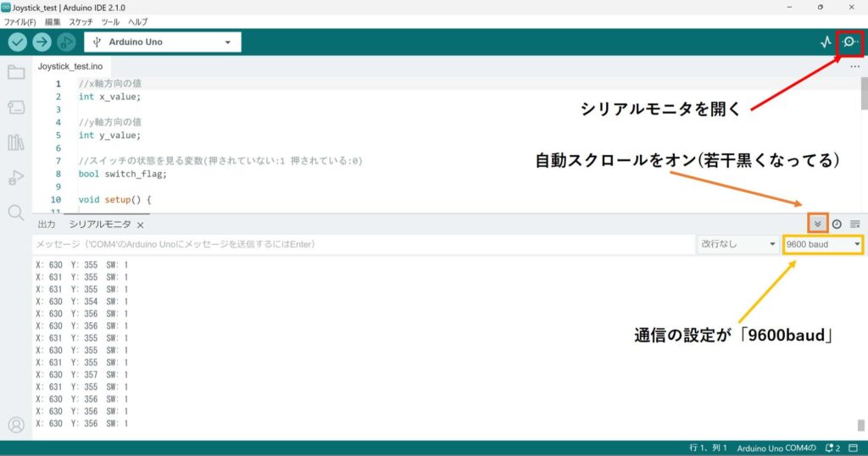The width and height of the screenshot is (868, 456).
Task: Click the Serial Monitor vertical scrollbar
Action: click(861, 425)
